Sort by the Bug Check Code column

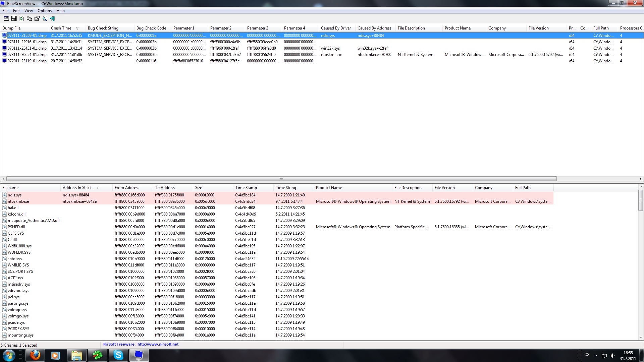151,28
